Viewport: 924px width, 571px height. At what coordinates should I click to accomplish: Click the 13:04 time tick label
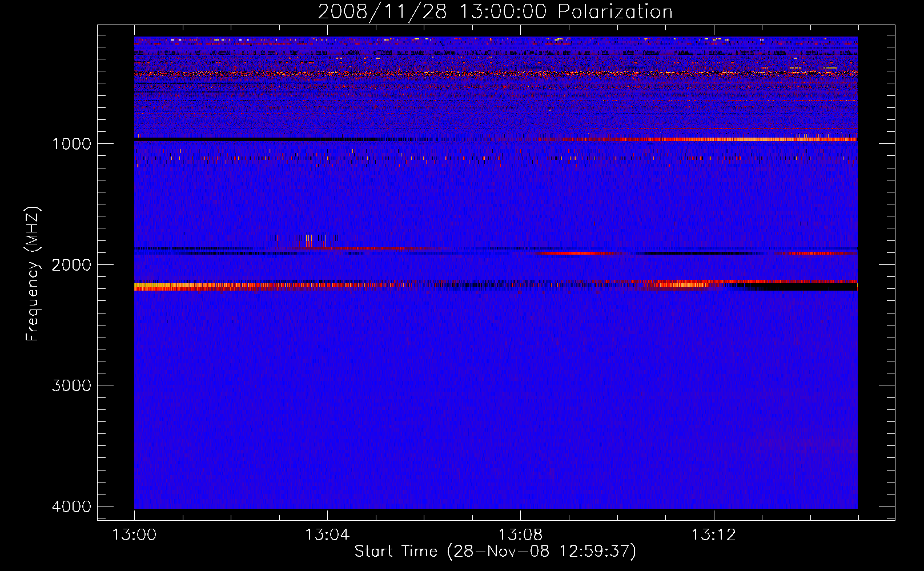point(327,535)
